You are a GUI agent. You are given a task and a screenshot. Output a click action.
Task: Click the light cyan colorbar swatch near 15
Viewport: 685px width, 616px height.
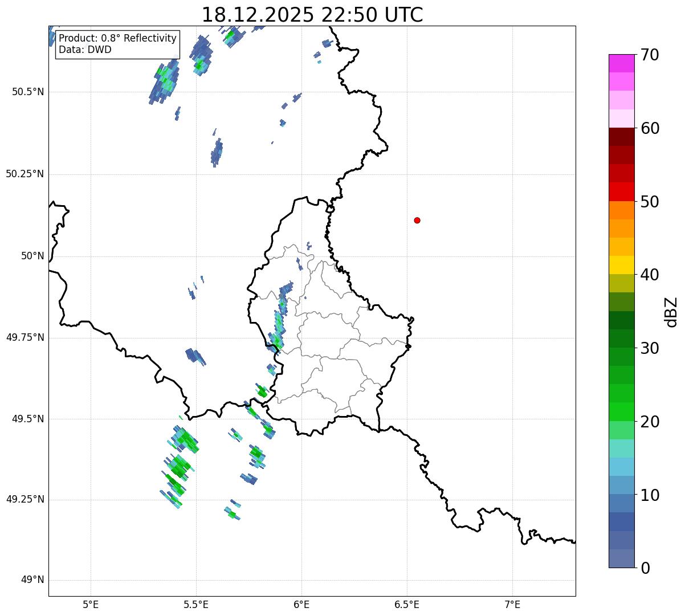622,448
